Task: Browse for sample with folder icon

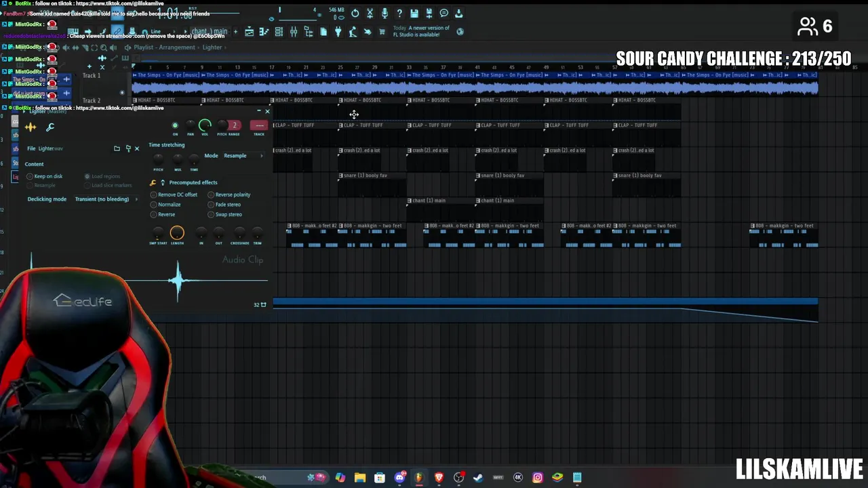Action: (117, 148)
